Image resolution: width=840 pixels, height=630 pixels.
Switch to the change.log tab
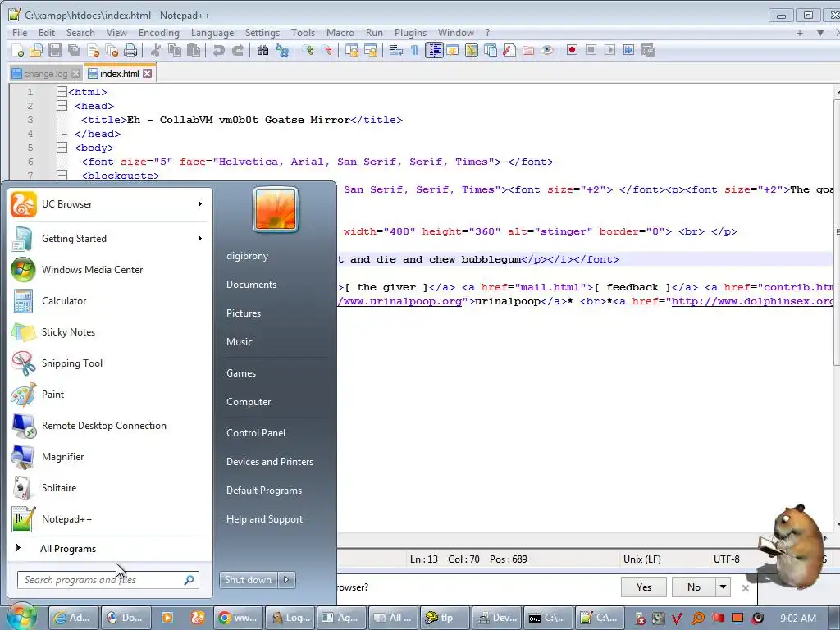(x=46, y=74)
